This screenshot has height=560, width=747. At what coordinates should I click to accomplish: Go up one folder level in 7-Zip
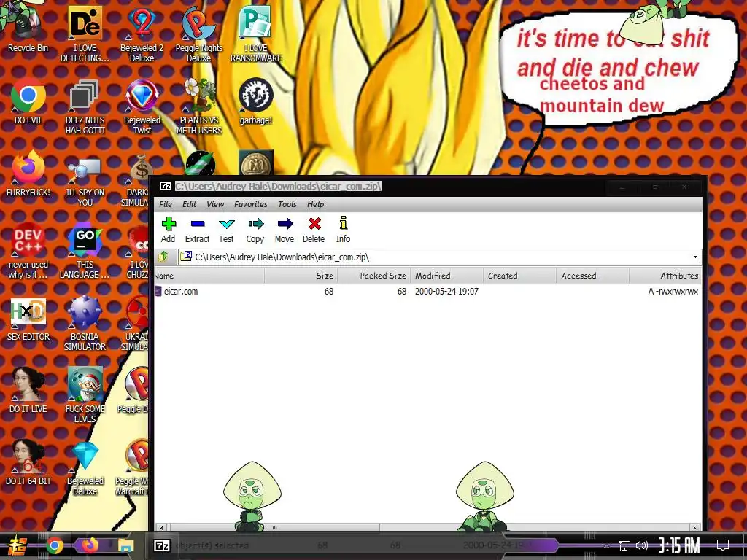pos(163,257)
